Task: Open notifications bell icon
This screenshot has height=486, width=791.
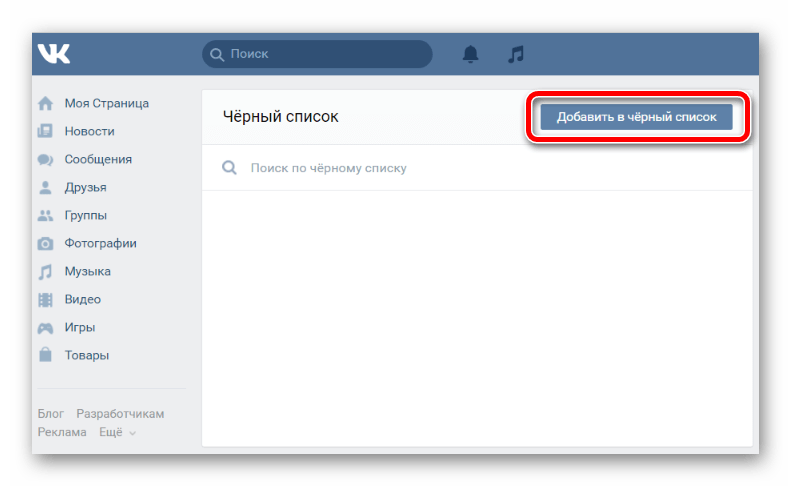Action: [471, 54]
